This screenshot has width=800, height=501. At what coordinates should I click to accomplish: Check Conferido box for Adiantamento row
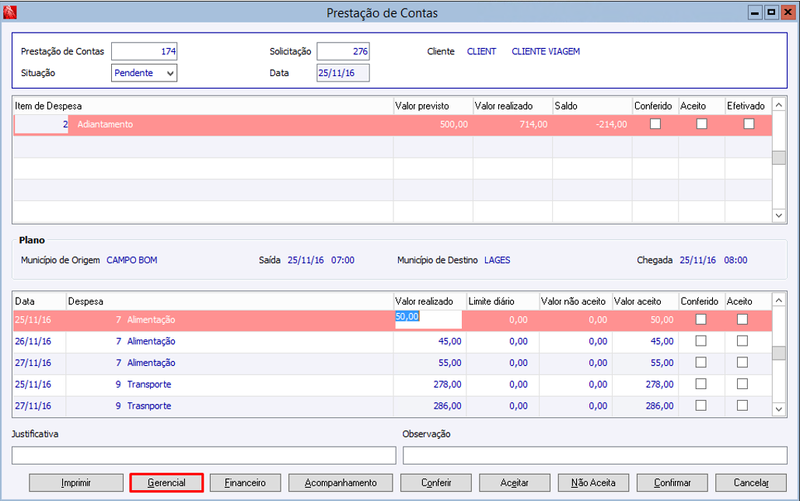(x=655, y=124)
